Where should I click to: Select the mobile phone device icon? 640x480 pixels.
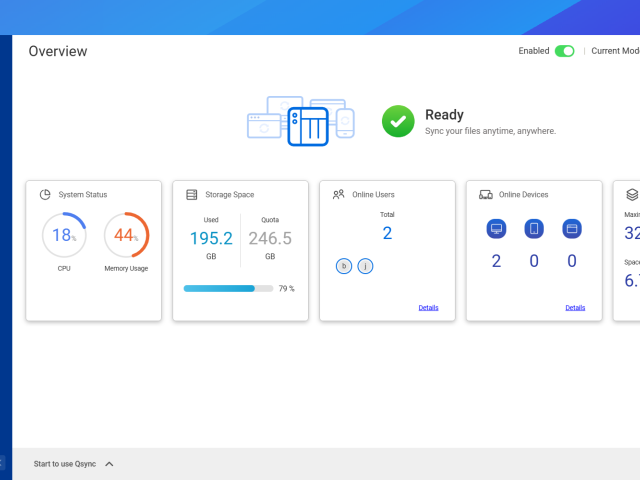click(534, 229)
